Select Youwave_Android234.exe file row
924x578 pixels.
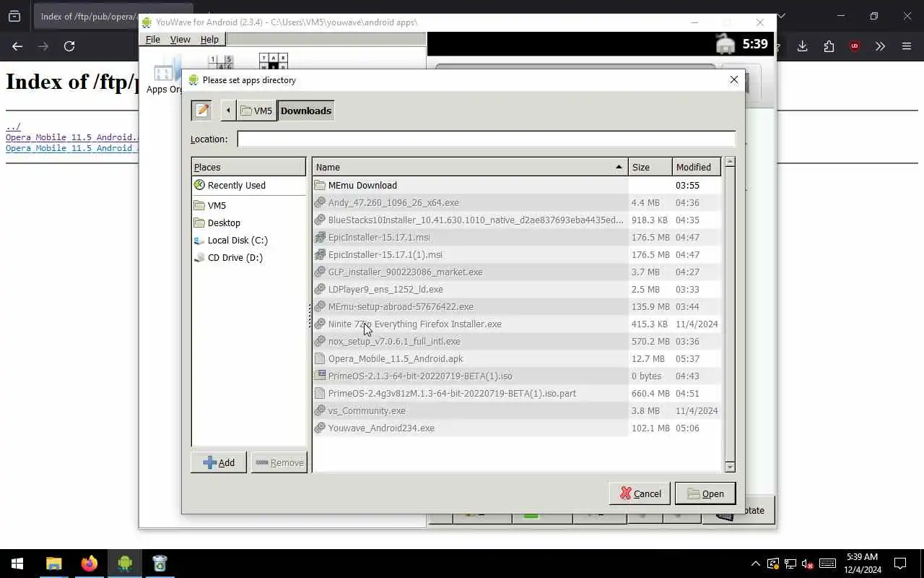tap(517, 428)
